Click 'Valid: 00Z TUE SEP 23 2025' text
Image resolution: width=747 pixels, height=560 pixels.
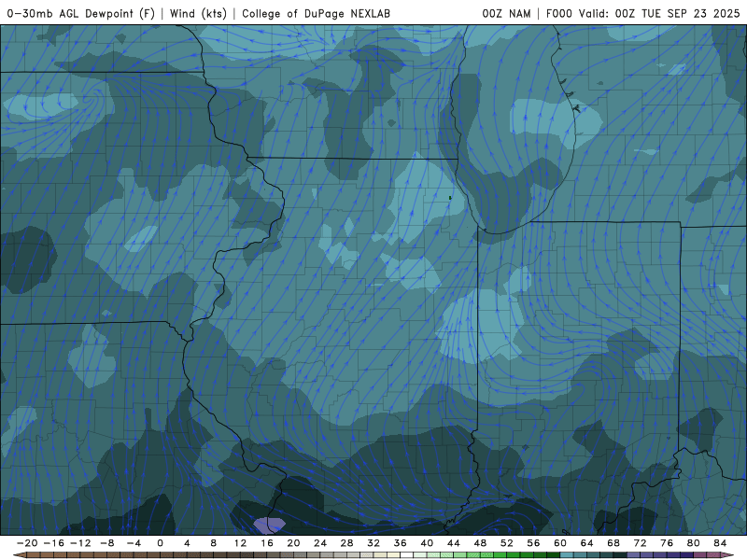point(659,13)
